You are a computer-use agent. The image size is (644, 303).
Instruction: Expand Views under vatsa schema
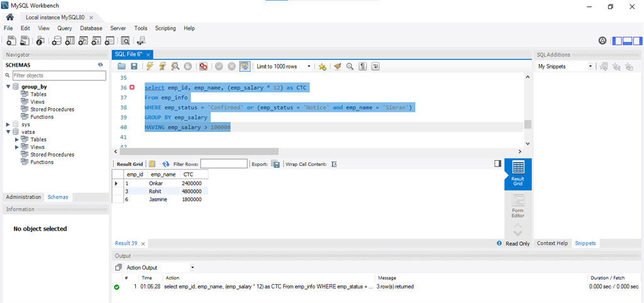pyautogui.click(x=17, y=147)
